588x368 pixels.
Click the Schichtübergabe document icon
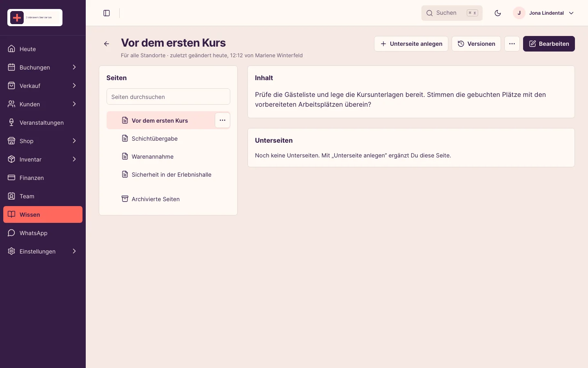(125, 138)
